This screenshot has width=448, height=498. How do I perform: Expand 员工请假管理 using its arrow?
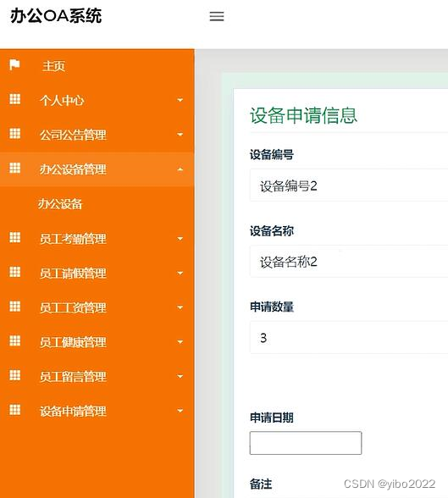(180, 273)
